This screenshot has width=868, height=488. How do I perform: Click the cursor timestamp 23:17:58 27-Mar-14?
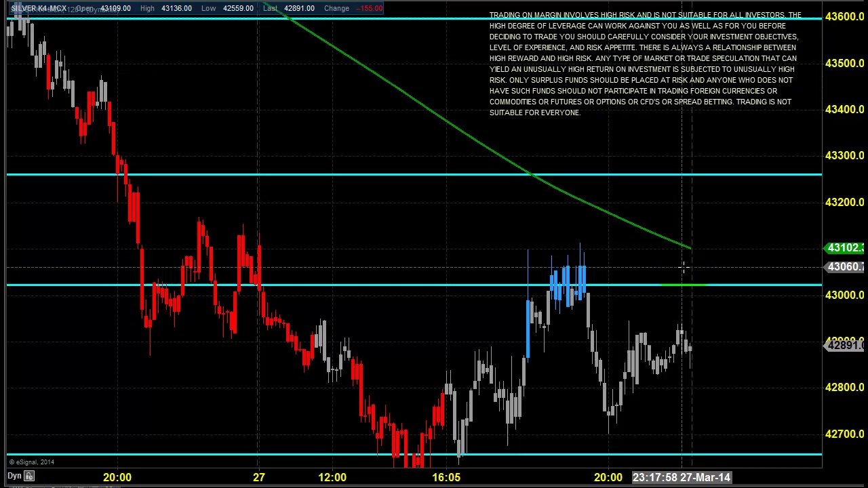682,477
